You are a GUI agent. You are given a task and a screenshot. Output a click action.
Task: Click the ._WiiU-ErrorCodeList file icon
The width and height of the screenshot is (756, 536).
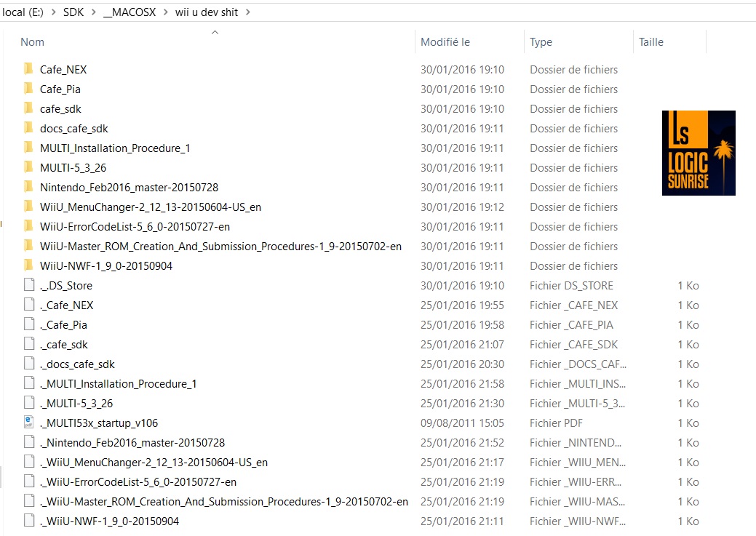click(x=29, y=481)
